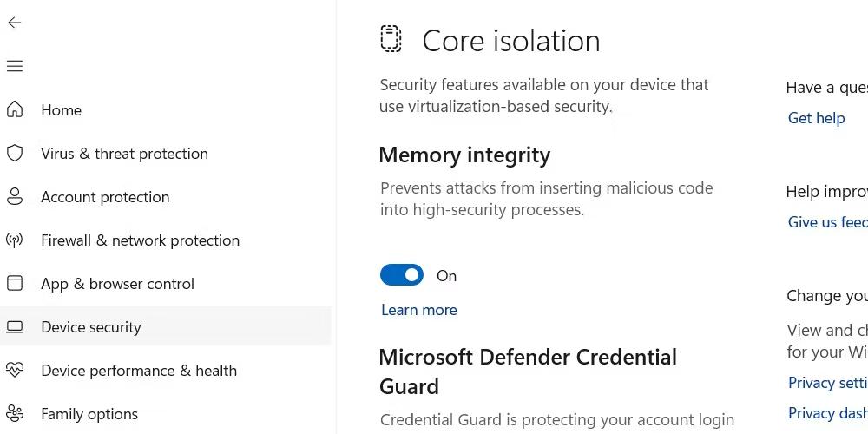Open the Get help link
This screenshot has height=434, width=868.
click(x=816, y=118)
